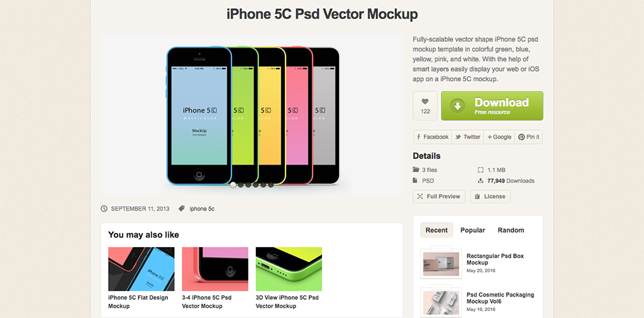Open 3D View iPhone 5C thumbnail
Screen dimensions: 644x318
(x=289, y=269)
